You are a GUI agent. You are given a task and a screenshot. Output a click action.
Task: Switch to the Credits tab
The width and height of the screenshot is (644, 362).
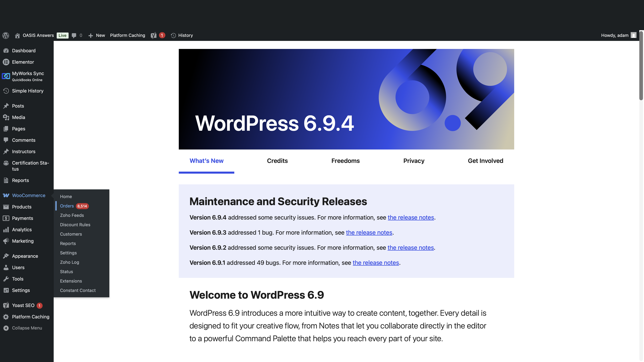(x=277, y=161)
